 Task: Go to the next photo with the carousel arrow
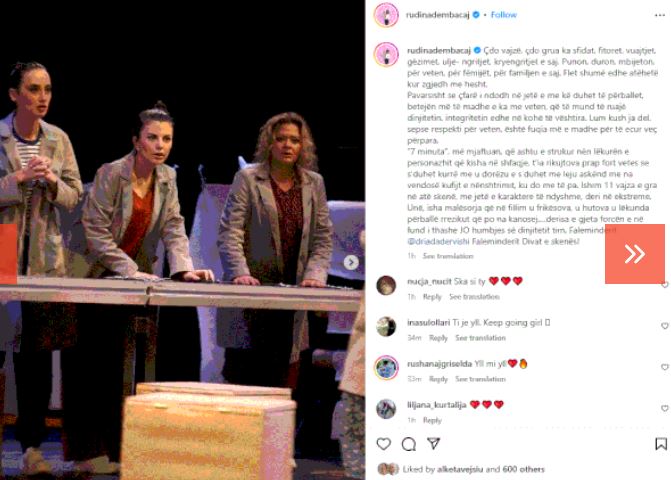tap(351, 262)
